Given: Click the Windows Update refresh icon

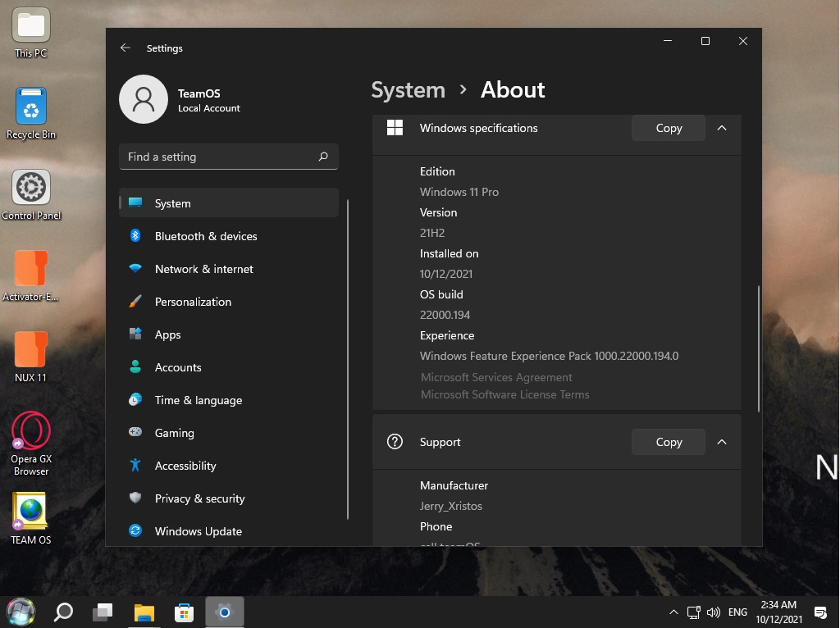Looking at the screenshot, I should click(135, 530).
